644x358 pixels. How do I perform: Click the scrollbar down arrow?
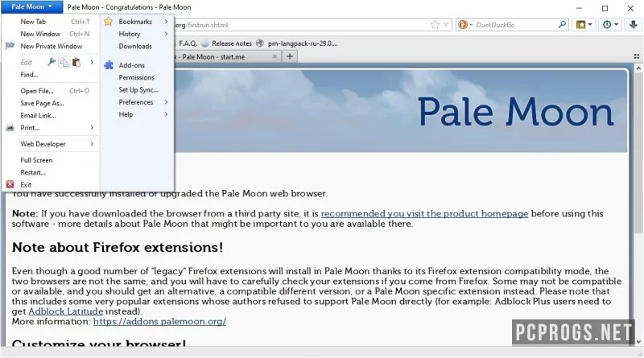pyautogui.click(x=638, y=341)
